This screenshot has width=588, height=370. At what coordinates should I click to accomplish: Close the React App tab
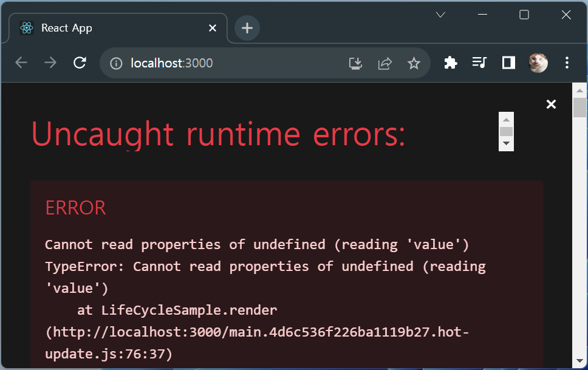coord(213,28)
